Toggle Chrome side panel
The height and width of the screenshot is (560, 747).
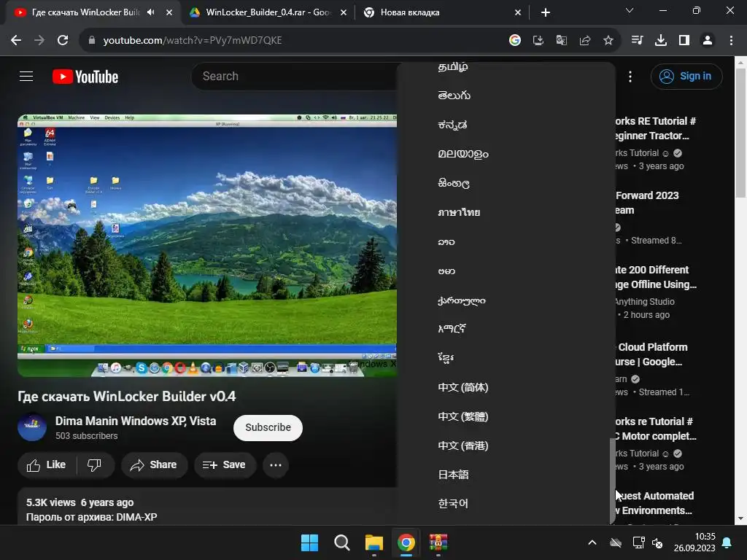click(684, 41)
